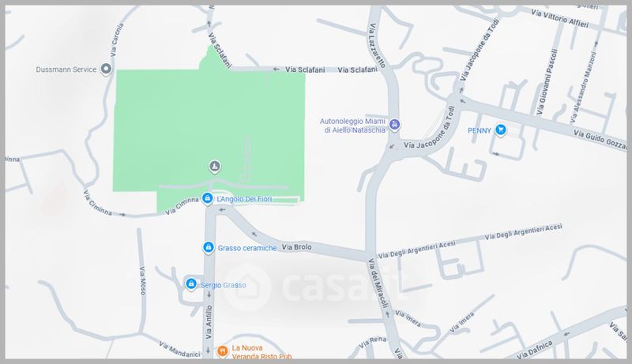This screenshot has height=364, width=632.
Task: Click the PENNY store label text
Action: pyautogui.click(x=480, y=130)
